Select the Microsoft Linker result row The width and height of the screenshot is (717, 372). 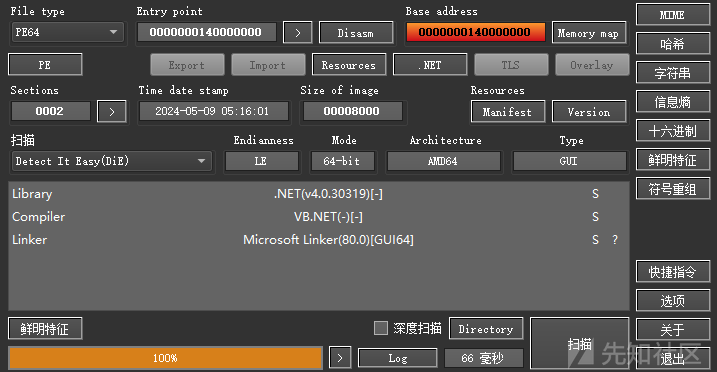pyautogui.click(x=319, y=239)
